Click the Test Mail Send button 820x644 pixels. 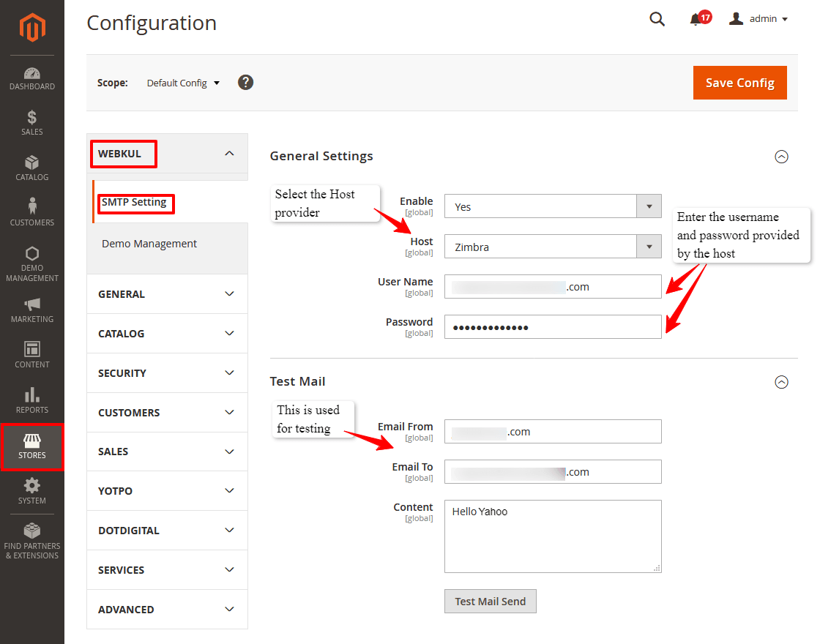click(490, 601)
